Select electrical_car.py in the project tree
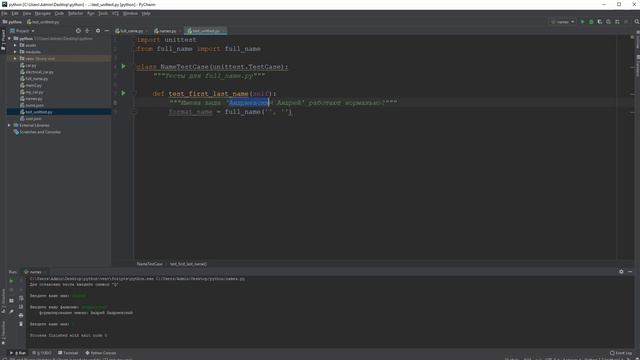 [x=37, y=72]
